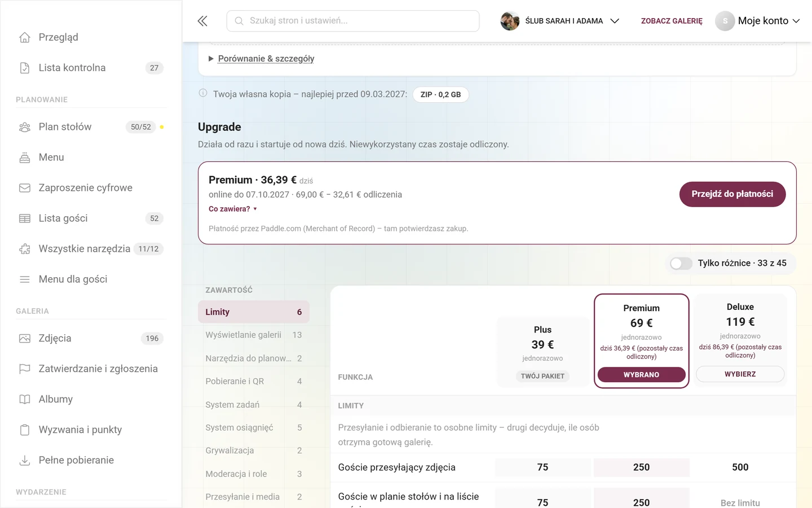Click the Albumy book icon
Viewport: 812px width, 508px height.
click(x=25, y=400)
